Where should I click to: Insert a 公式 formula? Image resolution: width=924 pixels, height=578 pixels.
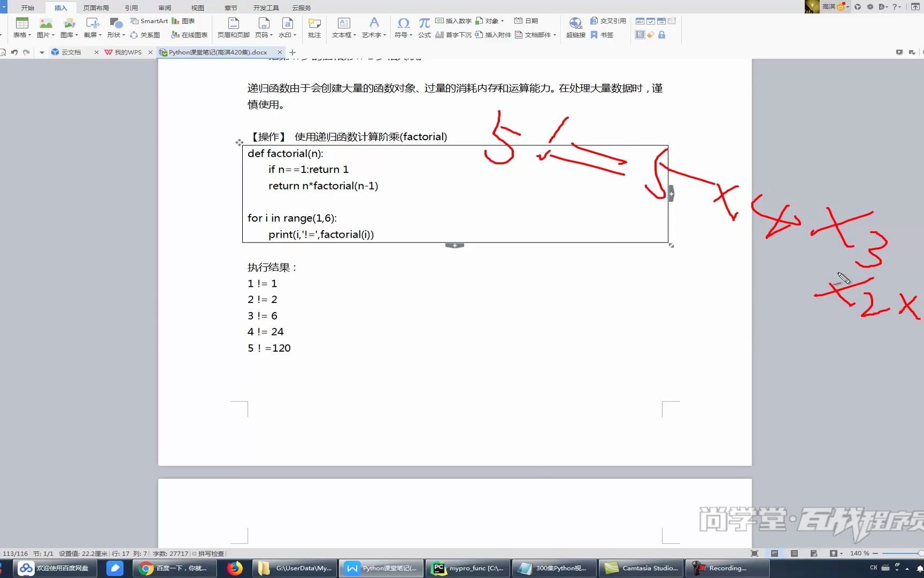[424, 27]
